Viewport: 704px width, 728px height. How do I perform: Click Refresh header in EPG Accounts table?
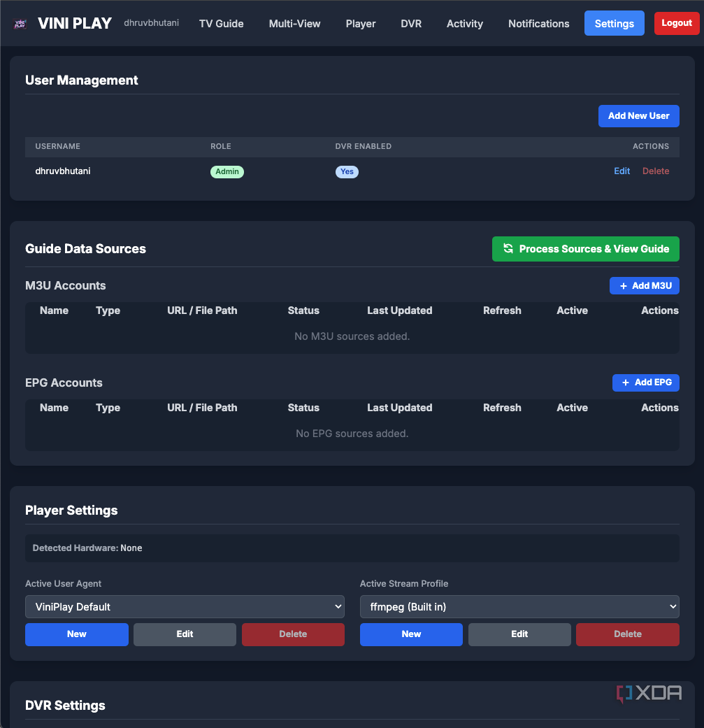pos(502,408)
